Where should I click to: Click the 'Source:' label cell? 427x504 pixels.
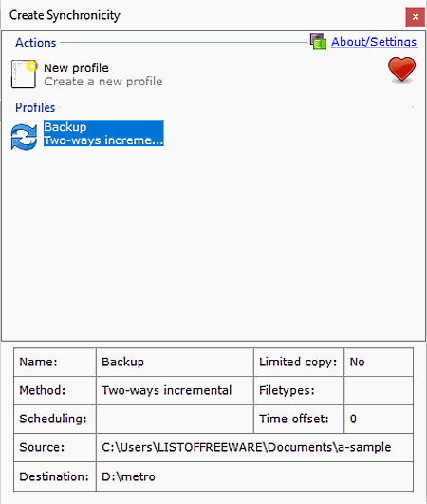(55, 447)
